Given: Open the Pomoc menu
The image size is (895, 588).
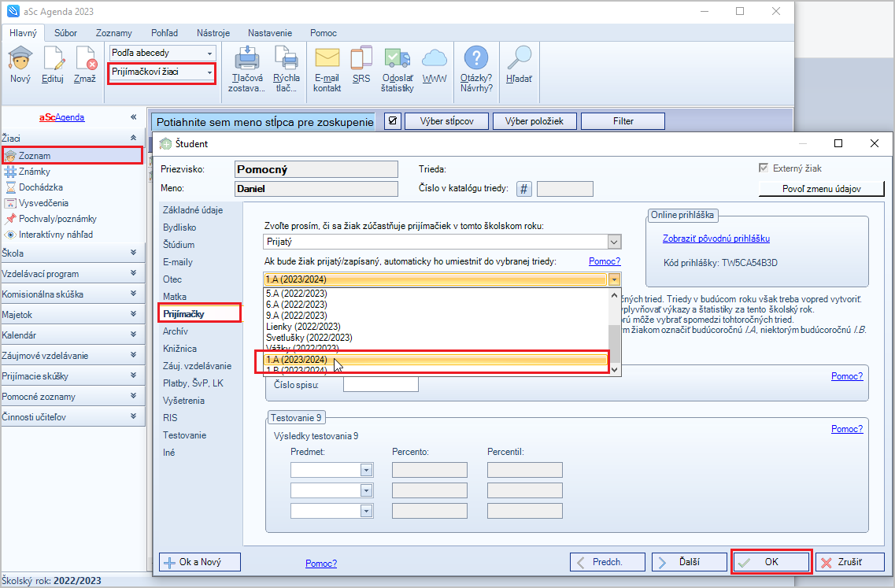Looking at the screenshot, I should [x=324, y=33].
